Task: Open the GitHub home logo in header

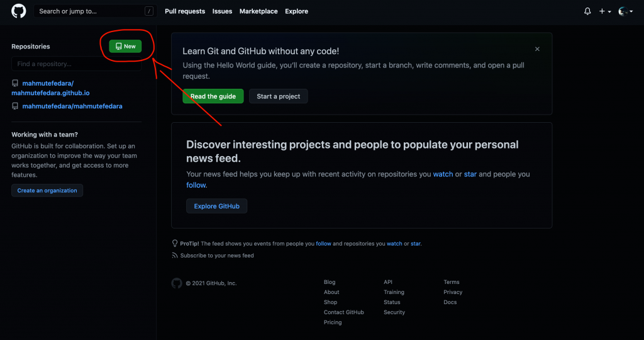Action: click(x=18, y=11)
